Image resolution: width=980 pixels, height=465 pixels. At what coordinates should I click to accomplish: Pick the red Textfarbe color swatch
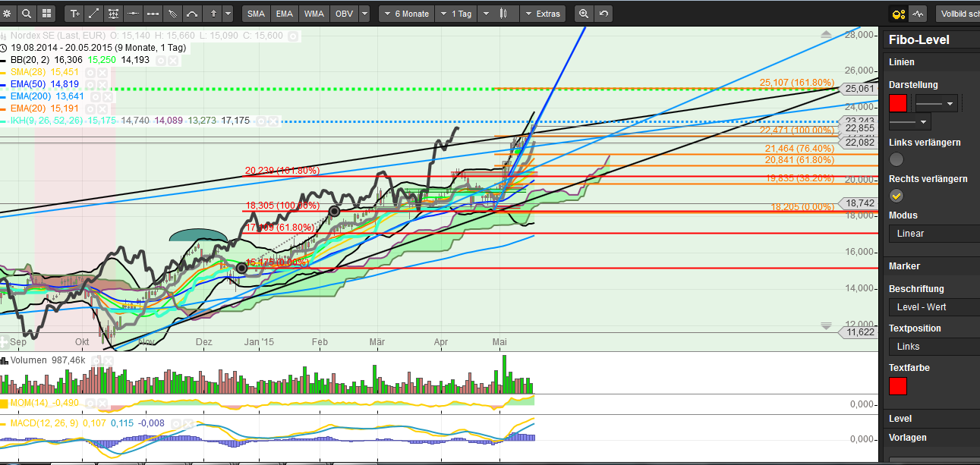tap(898, 386)
